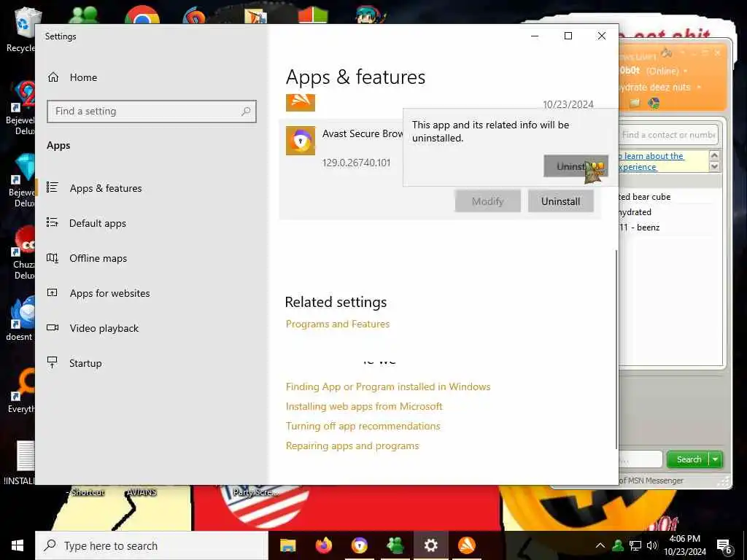
Task: Click the greyed Modify button
Action: tap(487, 201)
